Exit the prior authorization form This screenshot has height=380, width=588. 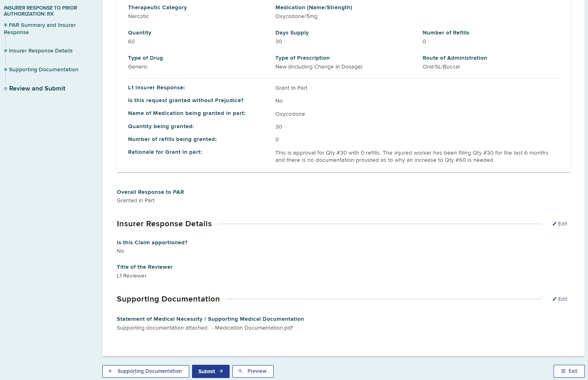click(x=569, y=371)
